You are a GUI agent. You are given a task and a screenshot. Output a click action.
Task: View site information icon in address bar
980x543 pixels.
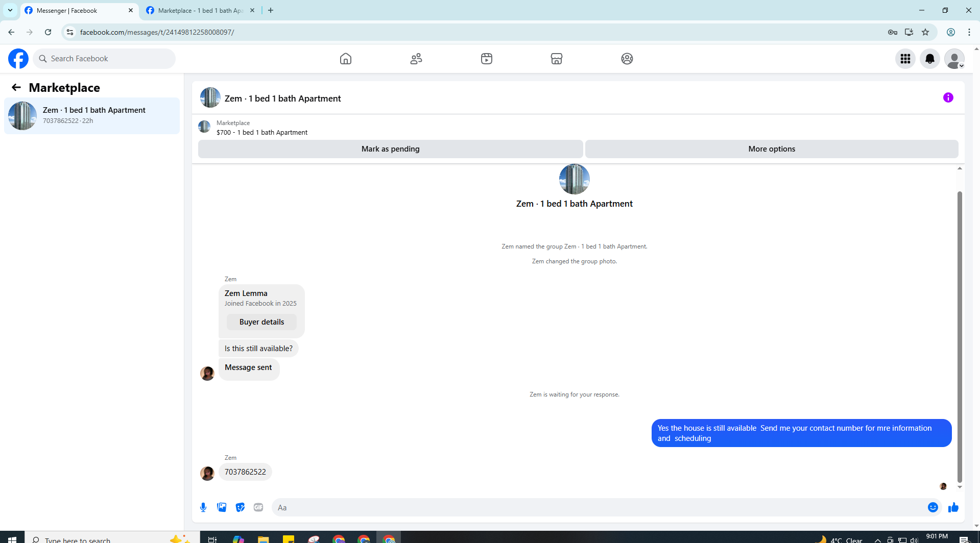click(x=70, y=32)
